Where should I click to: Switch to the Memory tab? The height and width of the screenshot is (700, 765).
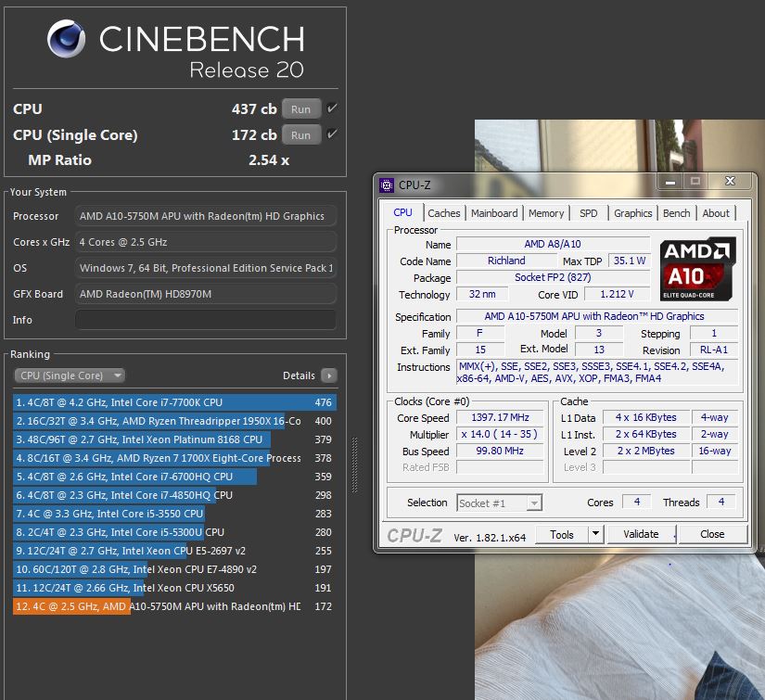coord(546,213)
